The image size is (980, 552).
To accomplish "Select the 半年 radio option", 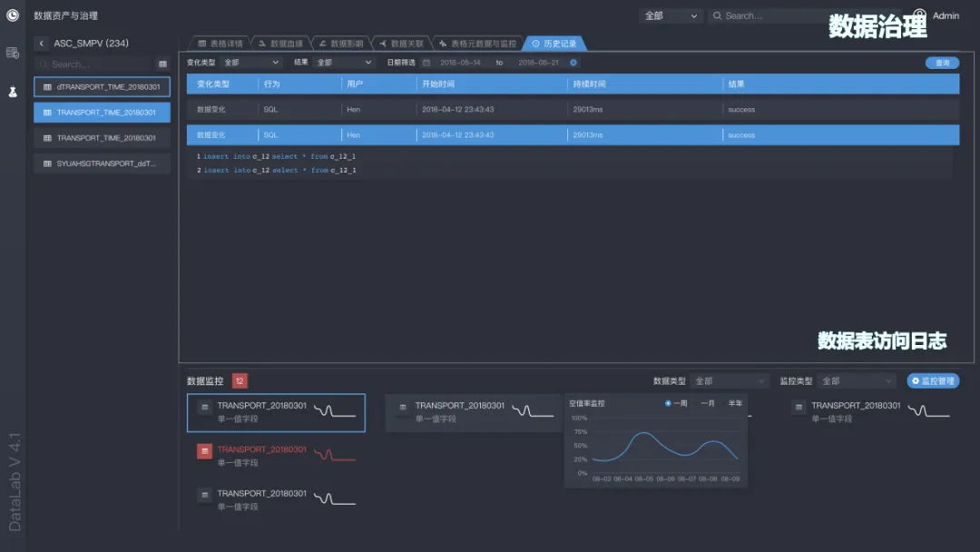I will click(x=732, y=403).
